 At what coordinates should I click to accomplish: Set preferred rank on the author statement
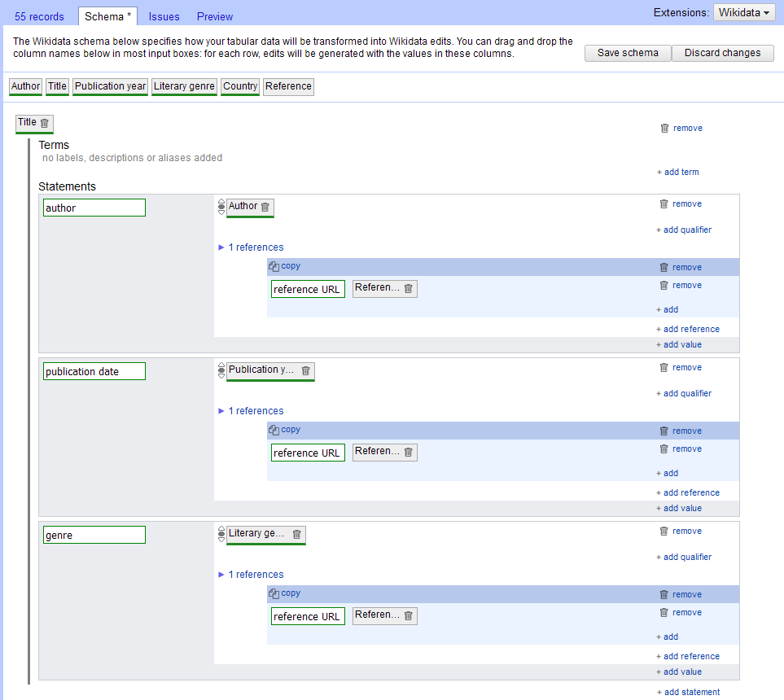coord(221,202)
